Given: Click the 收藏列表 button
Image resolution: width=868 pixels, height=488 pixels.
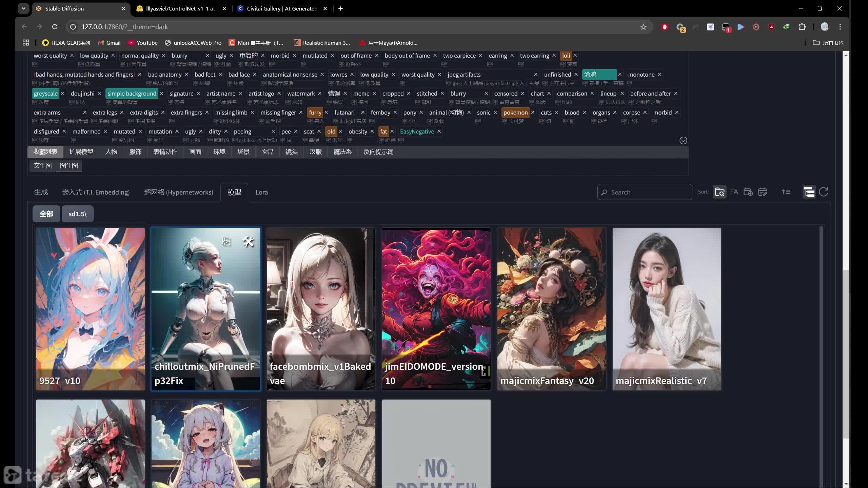Looking at the screenshot, I should [45, 152].
